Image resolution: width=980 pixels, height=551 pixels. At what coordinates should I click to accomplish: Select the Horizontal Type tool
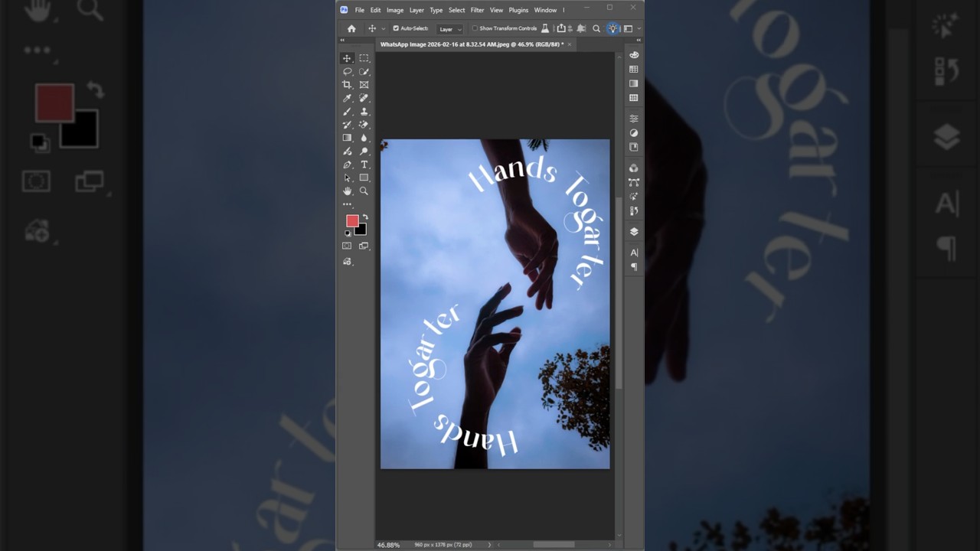pyautogui.click(x=364, y=165)
